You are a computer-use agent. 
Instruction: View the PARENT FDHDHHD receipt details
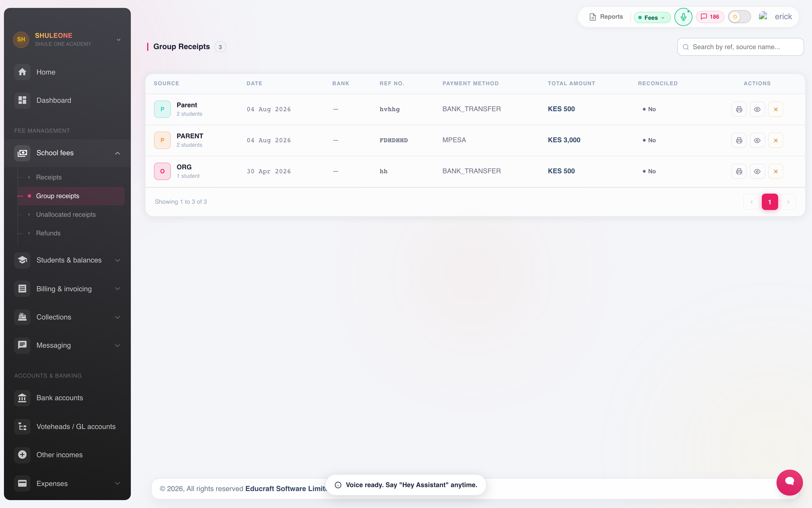click(x=757, y=140)
